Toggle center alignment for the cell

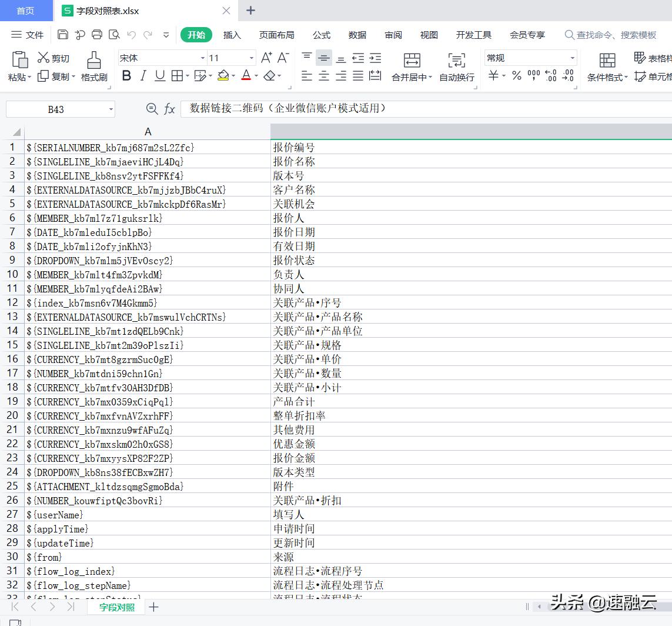[323, 77]
